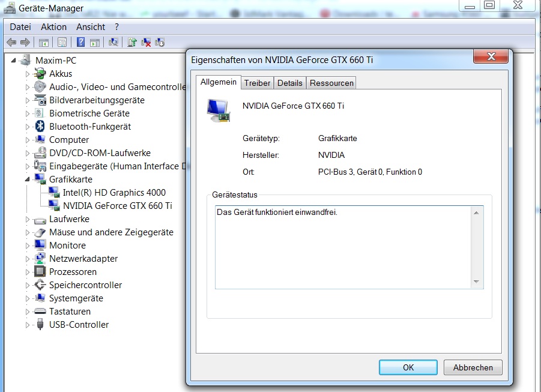Click the Forward arrow in the toolbar

(25, 43)
